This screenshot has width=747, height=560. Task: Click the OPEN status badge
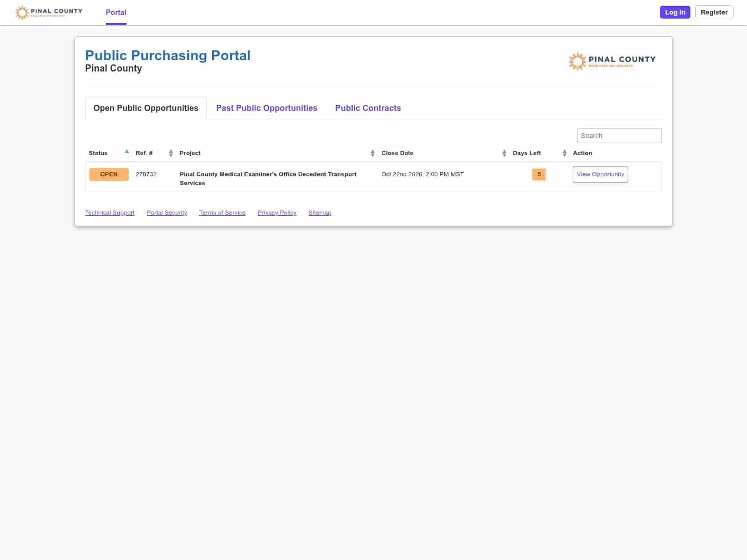[x=109, y=174]
